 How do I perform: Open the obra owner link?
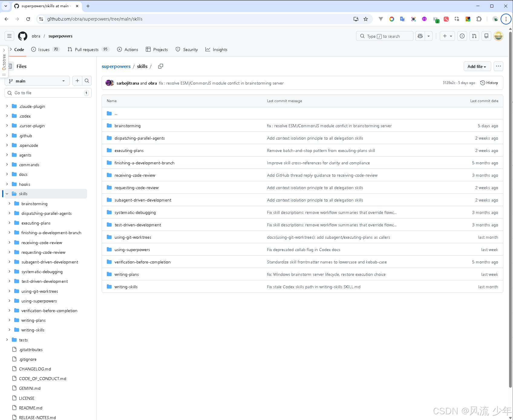[x=36, y=36]
